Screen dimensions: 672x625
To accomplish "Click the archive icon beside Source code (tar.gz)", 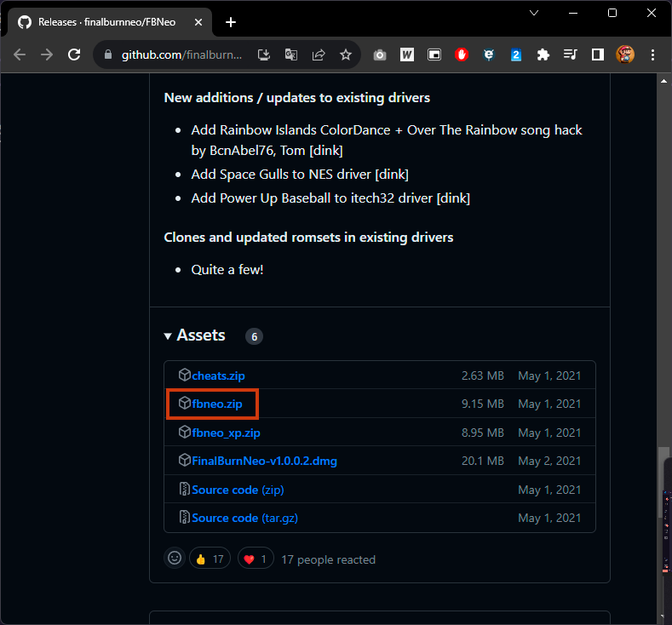I will (x=184, y=517).
